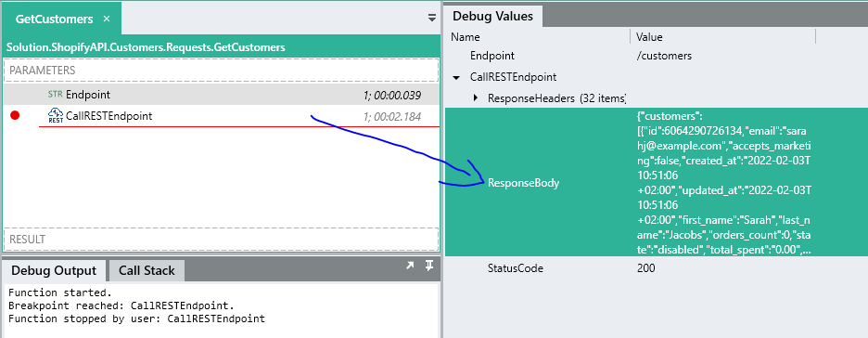
Task: Click the /customers value
Action: pyautogui.click(x=664, y=56)
